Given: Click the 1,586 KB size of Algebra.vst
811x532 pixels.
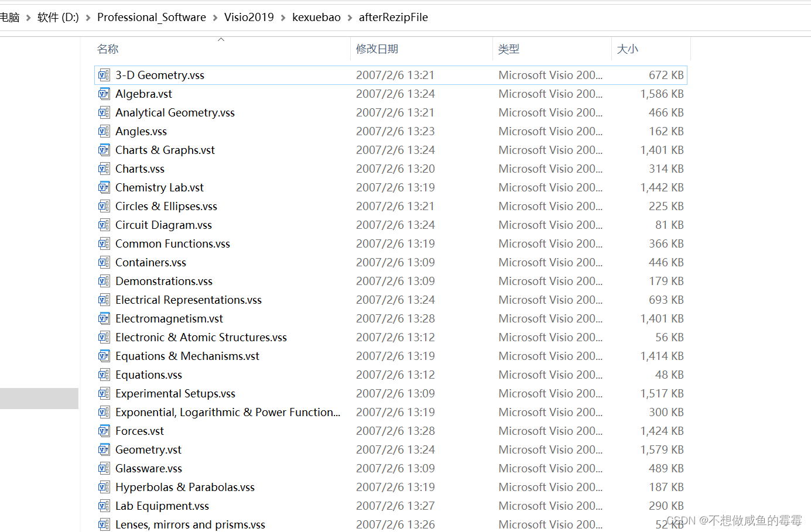Looking at the screenshot, I should [x=662, y=94].
